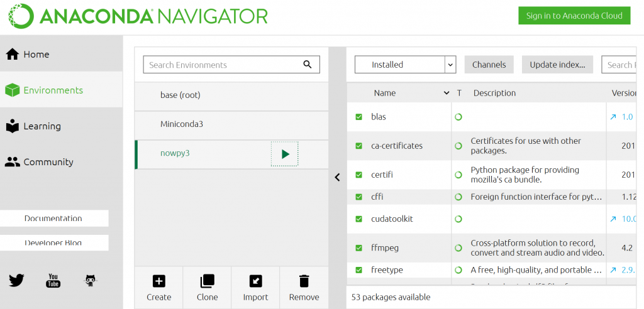
Task: Toggle the blas package checkbox
Action: tap(359, 117)
